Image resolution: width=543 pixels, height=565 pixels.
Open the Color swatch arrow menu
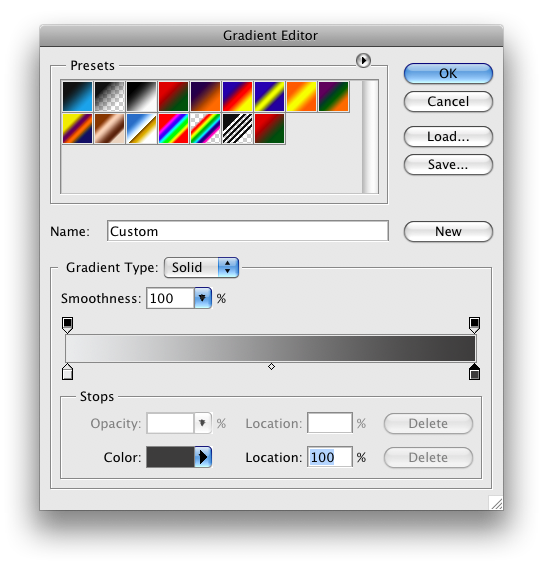coord(203,457)
